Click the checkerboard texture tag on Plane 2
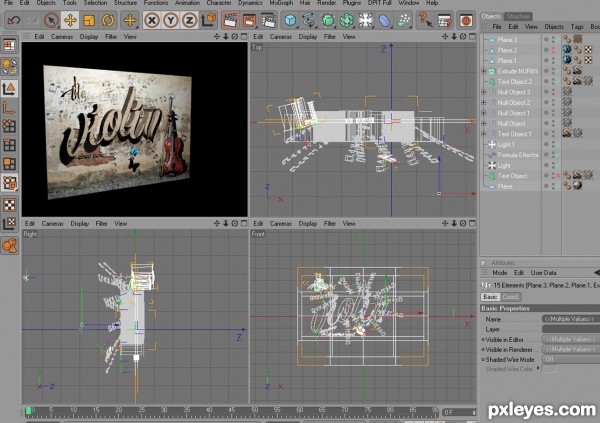600x423 pixels. point(588,50)
